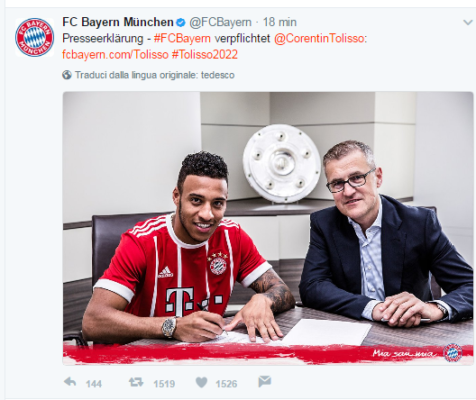Follow the fcbayern.com/Tolisso link

115,54
